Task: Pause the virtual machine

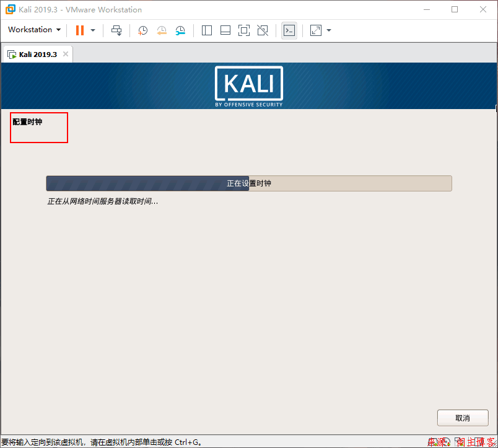Action: [80, 30]
